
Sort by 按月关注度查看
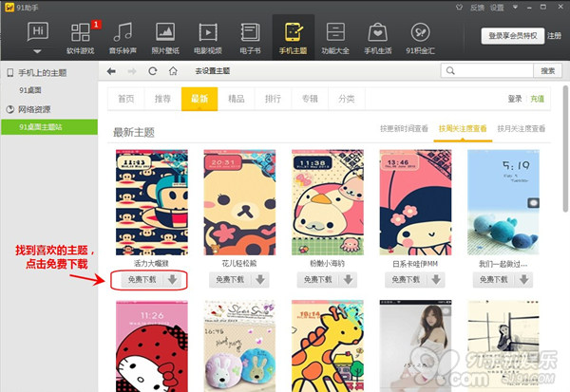pyautogui.click(x=522, y=128)
